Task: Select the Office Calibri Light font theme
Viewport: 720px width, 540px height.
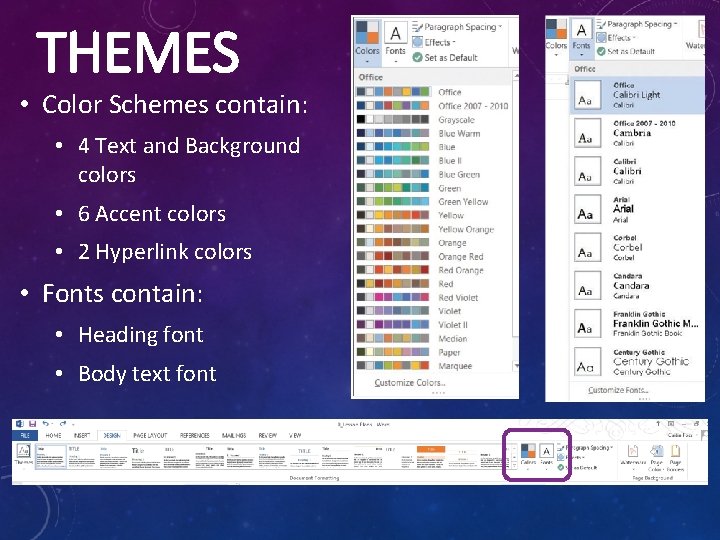Action: [637, 95]
